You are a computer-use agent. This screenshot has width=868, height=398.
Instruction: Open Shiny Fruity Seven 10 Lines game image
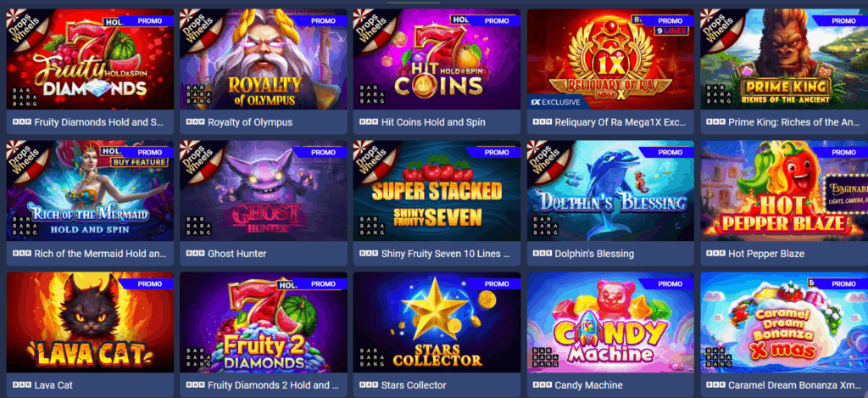(x=437, y=191)
